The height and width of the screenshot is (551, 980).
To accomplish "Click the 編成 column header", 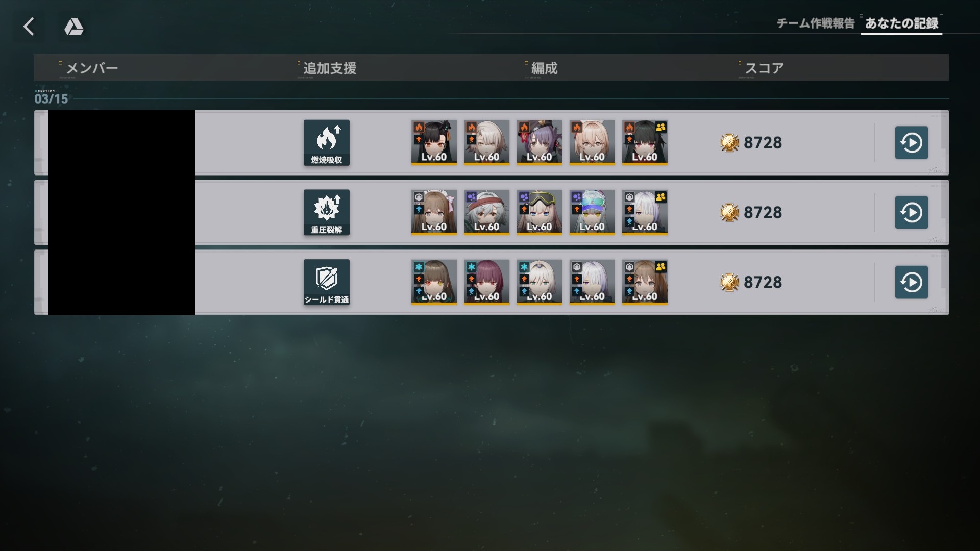I will (544, 68).
